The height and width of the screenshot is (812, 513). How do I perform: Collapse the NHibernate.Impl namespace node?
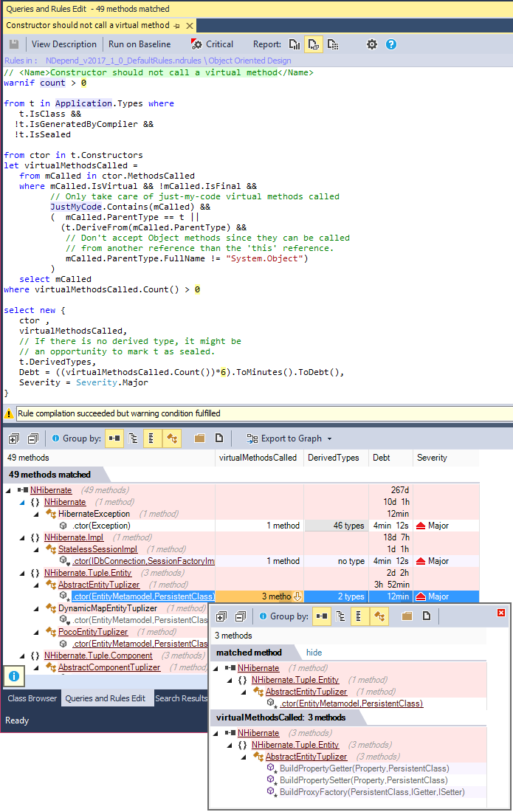click(22, 537)
